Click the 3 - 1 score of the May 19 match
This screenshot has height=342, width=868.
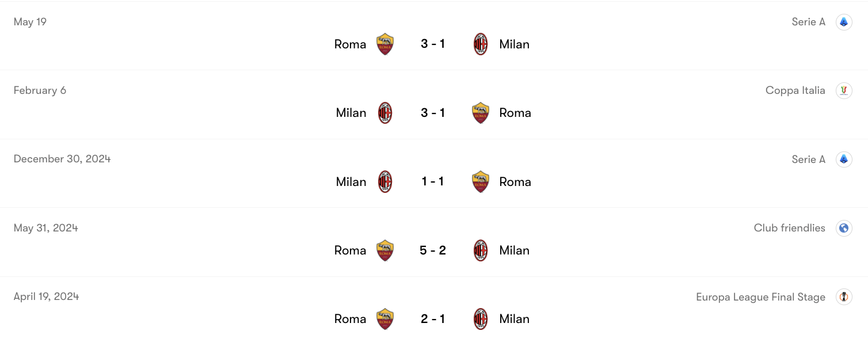432,43
